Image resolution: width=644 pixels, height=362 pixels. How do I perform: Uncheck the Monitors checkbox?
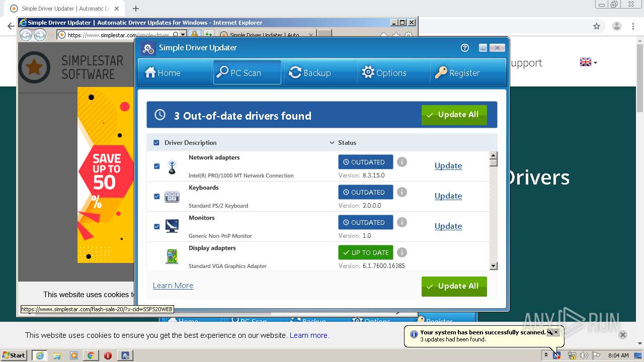click(x=156, y=226)
